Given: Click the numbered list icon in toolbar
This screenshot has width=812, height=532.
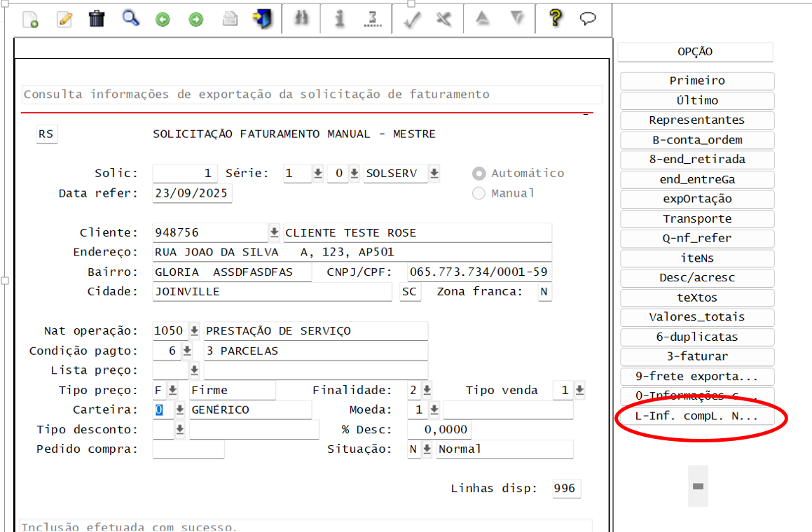Looking at the screenshot, I should [x=373, y=19].
